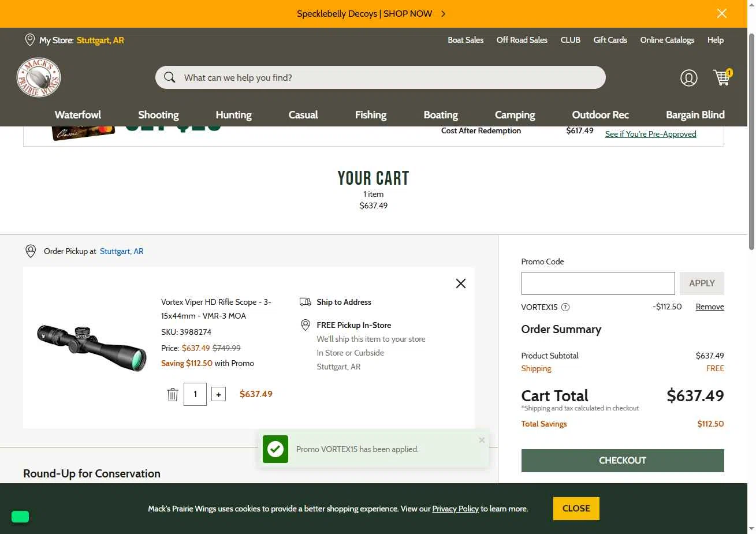Click the Cart Total $637.49 value
756x534 pixels.
[695, 395]
